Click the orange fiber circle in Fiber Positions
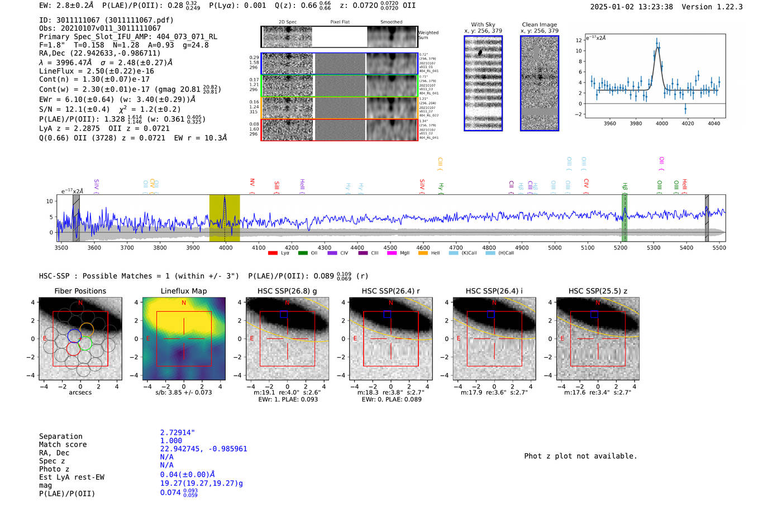 (x=87, y=330)
